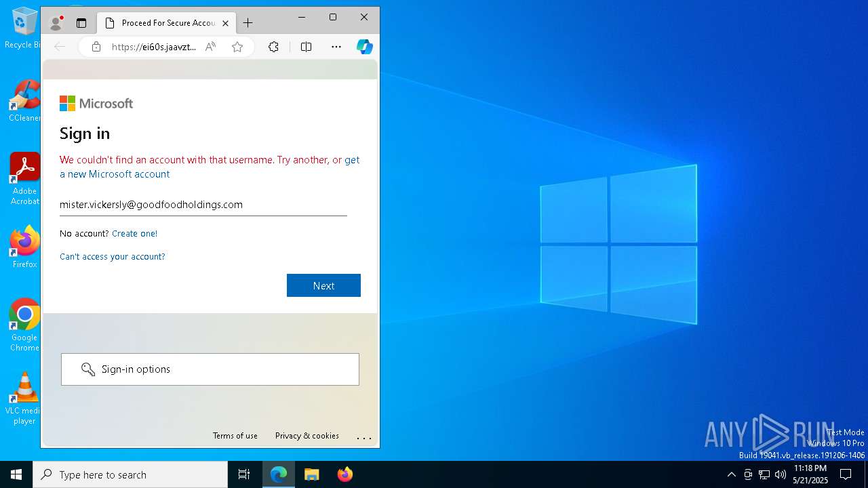Open Edge Settings and more menu

tap(336, 47)
